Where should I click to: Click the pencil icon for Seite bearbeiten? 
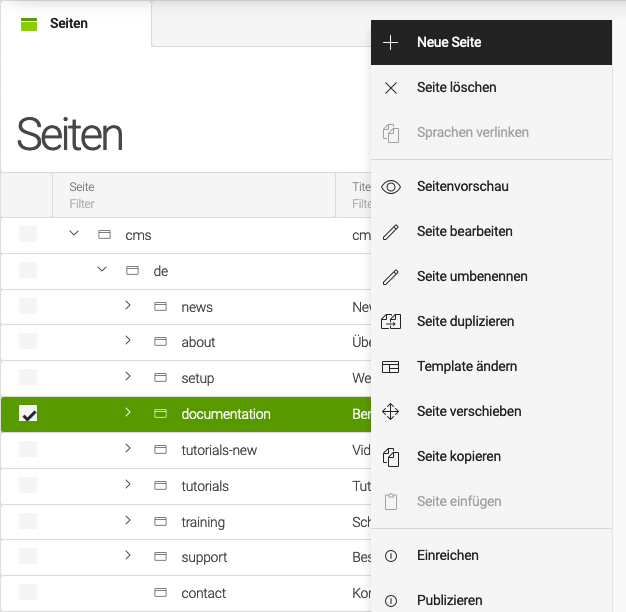(x=391, y=232)
